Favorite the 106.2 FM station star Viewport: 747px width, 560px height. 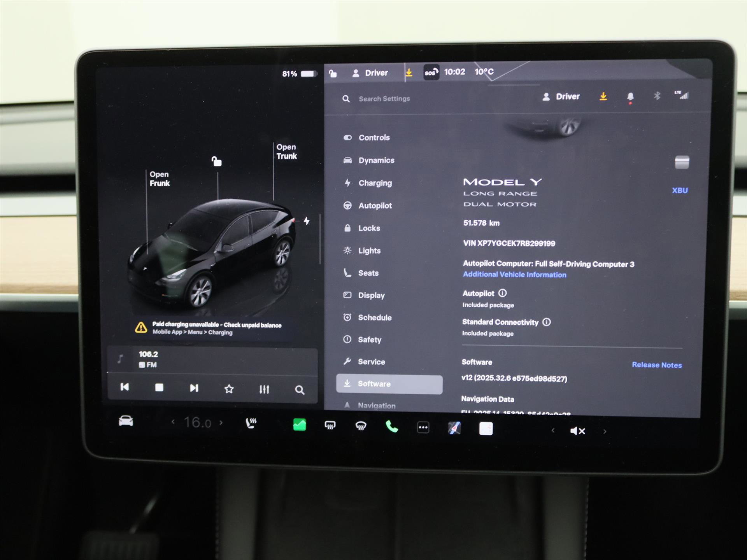coord(229,389)
